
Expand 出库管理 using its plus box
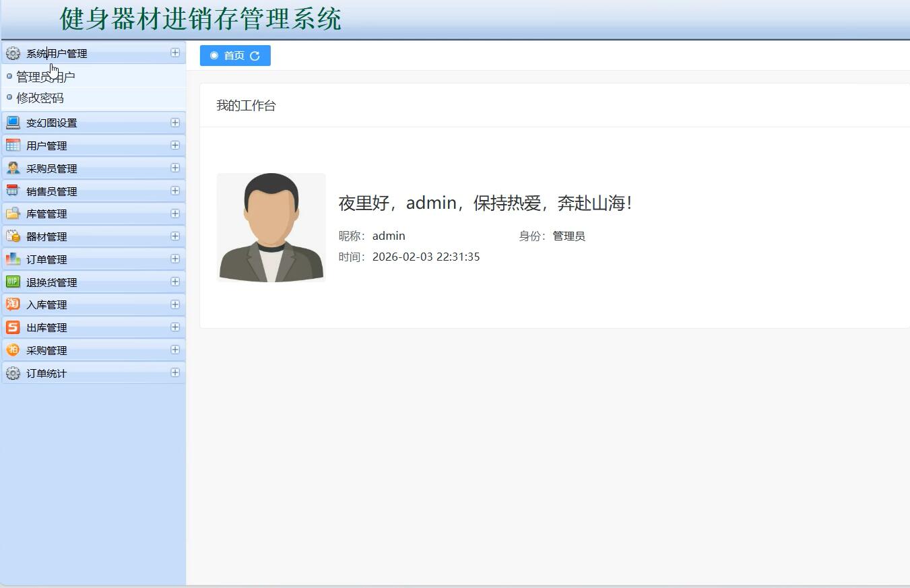[175, 327]
